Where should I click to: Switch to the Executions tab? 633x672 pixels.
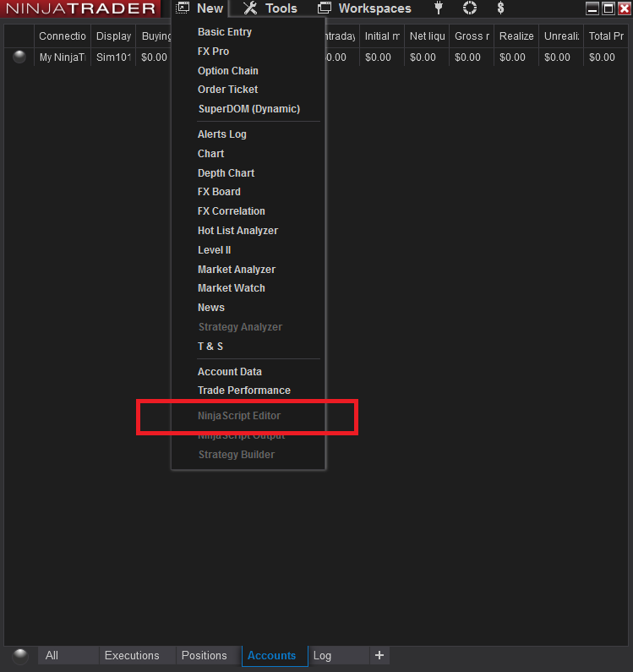tap(137, 655)
